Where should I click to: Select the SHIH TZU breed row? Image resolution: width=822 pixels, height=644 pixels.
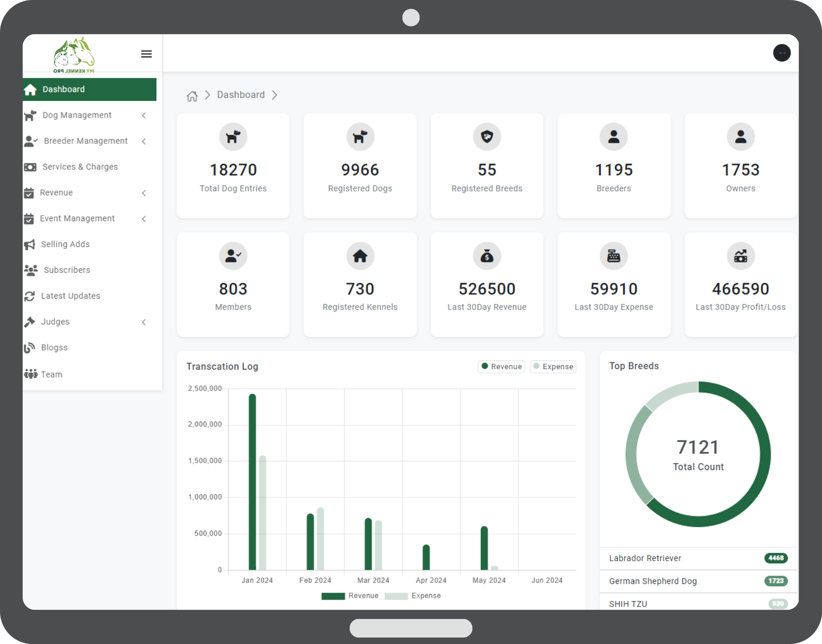pos(698,603)
